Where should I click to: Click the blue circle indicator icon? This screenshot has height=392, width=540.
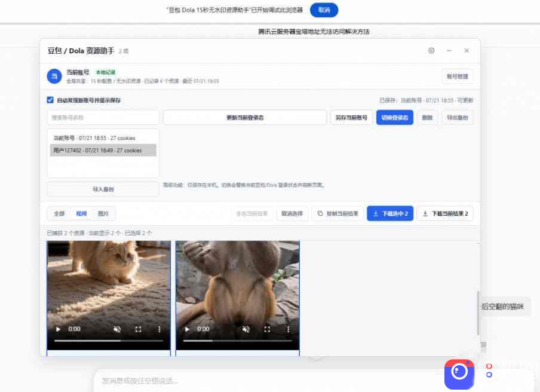(x=489, y=375)
